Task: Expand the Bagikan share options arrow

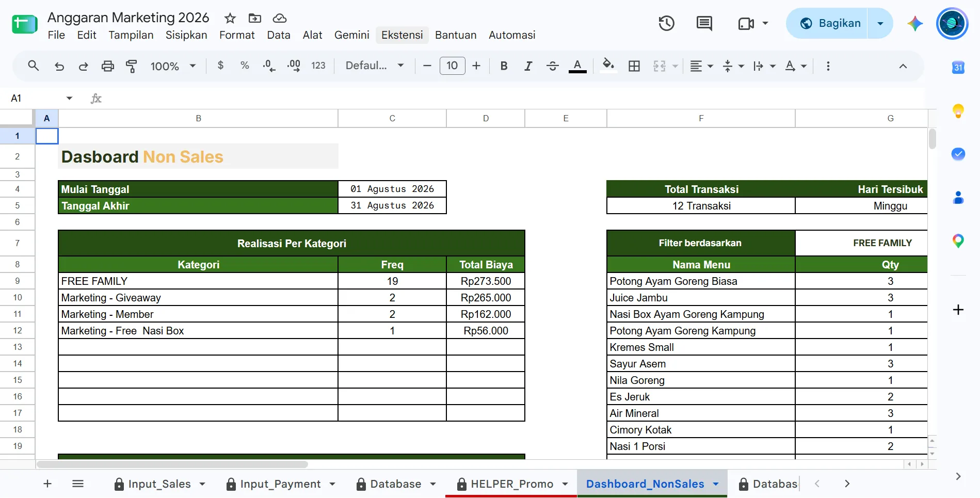Action: (880, 23)
